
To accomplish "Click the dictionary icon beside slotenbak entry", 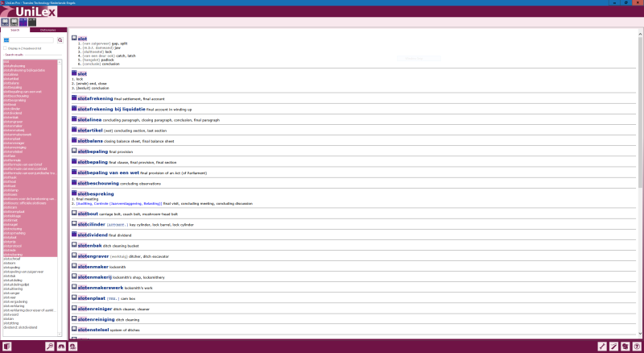I will (x=74, y=245).
